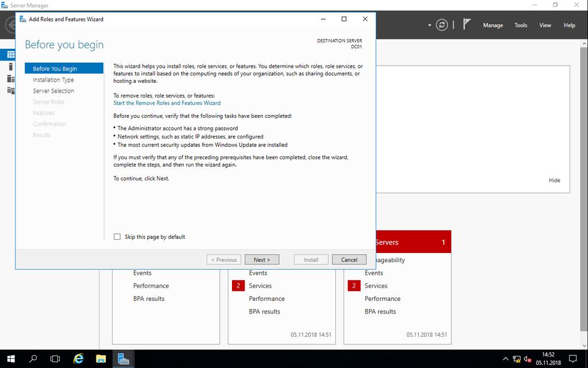Open taskbar search magnifier
This screenshot has height=368, width=588.
pos(33,359)
